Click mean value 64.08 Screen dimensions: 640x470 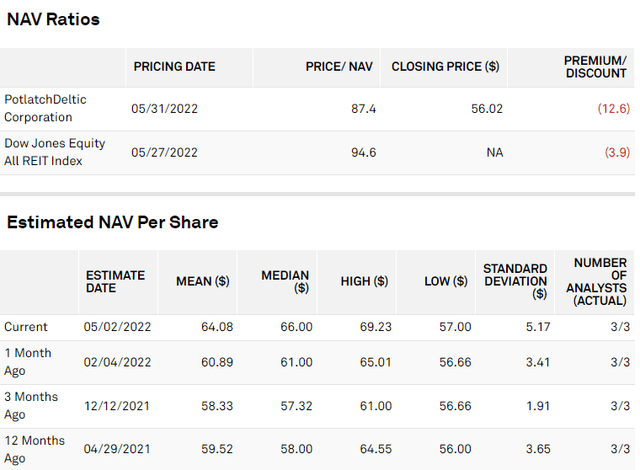[x=217, y=327]
